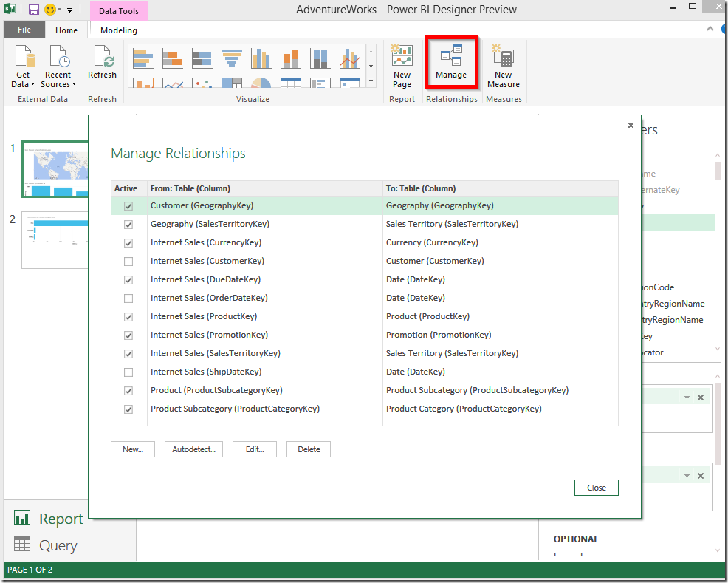The width and height of the screenshot is (728, 583).
Task: Insert a stacked bar chart visual
Action: [172, 59]
